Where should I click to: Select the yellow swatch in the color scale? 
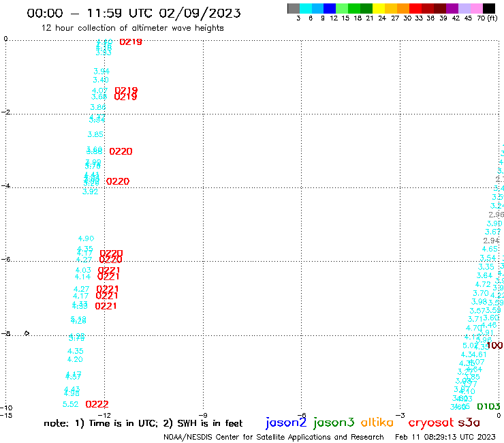pos(379,8)
